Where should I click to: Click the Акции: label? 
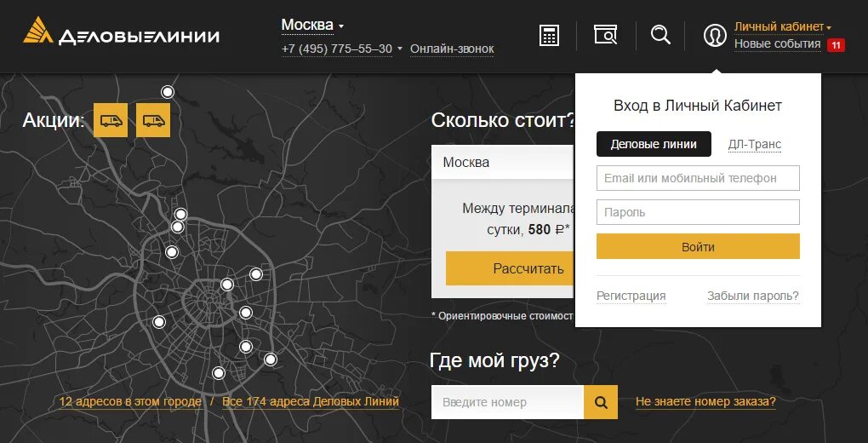tap(53, 120)
